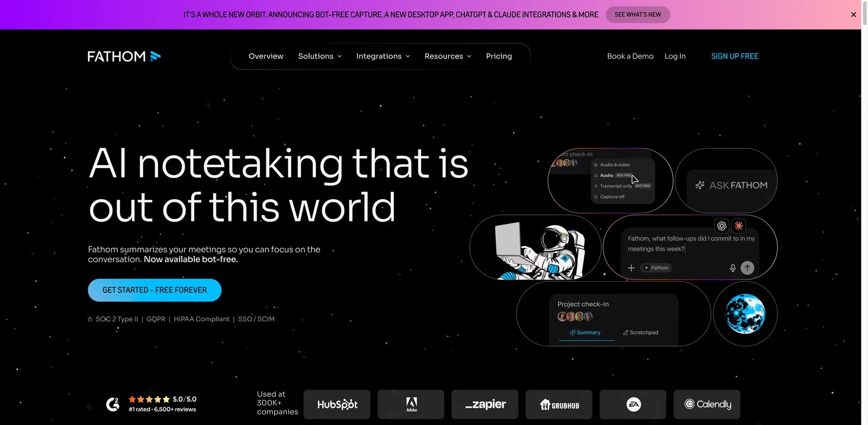This screenshot has height=425, width=868.
Task: Select the Scratchpad tab in Project check-in
Action: coord(641,332)
